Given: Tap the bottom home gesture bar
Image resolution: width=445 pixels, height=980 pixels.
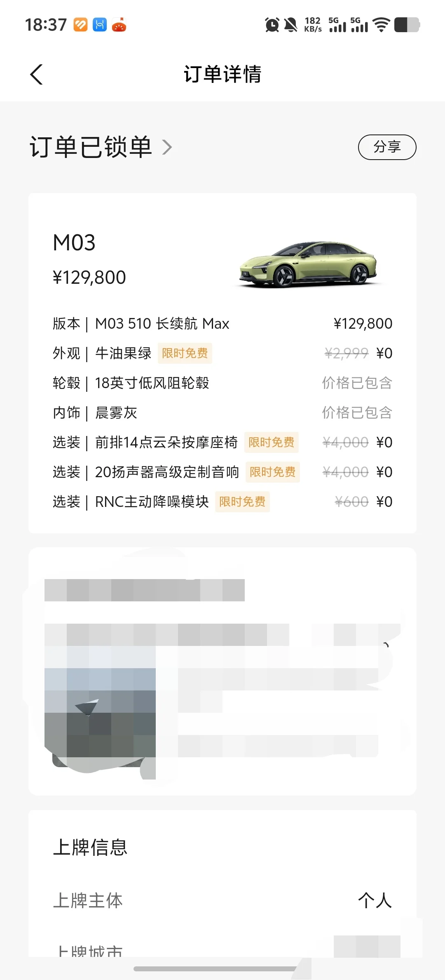Looking at the screenshot, I should tap(215, 969).
